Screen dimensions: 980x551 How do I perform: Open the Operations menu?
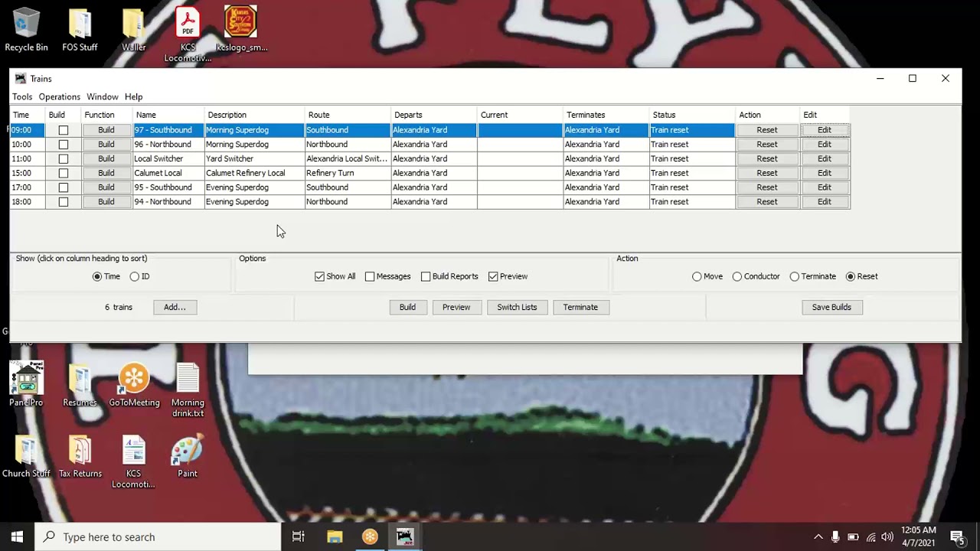pyautogui.click(x=60, y=97)
